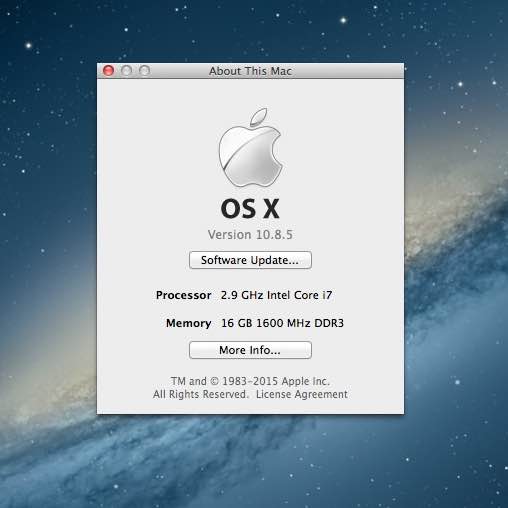Click the 'All Rights Reserved.' text
This screenshot has height=508, width=508.
[201, 394]
